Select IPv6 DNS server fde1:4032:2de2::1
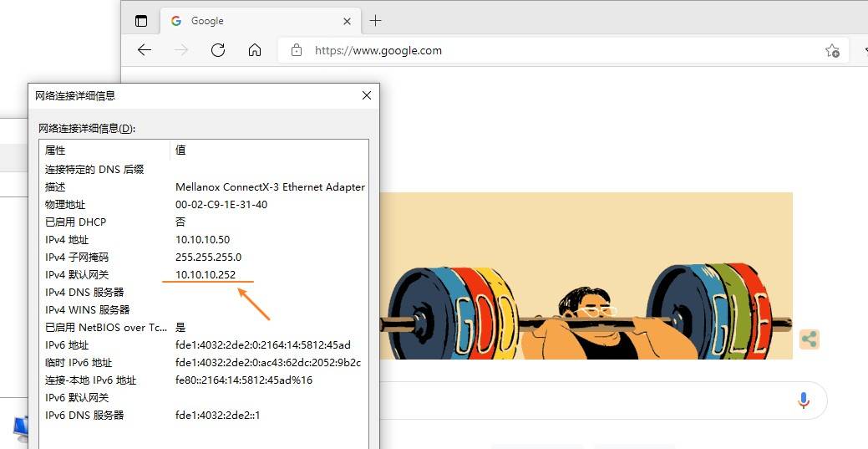868x449 pixels. 217,416
